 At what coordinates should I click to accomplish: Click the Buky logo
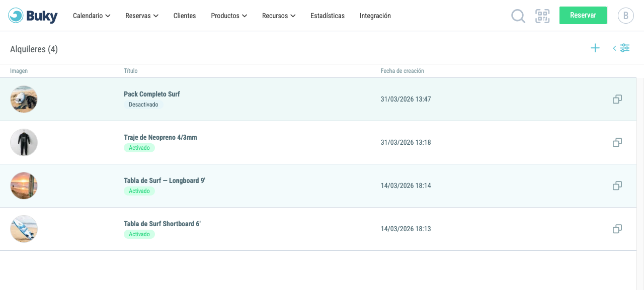click(33, 16)
